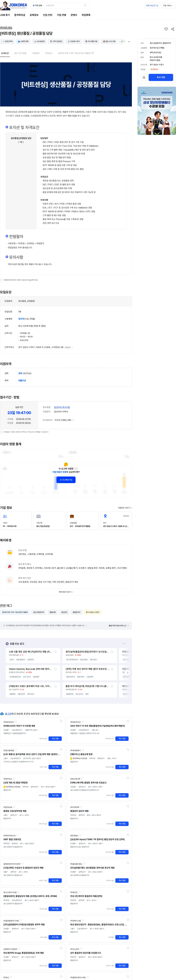This screenshot has height=980, width=176.
Task: Open the 상주 품질관리 담당자를 모집합니다 posting
Action: [x=86, y=953]
